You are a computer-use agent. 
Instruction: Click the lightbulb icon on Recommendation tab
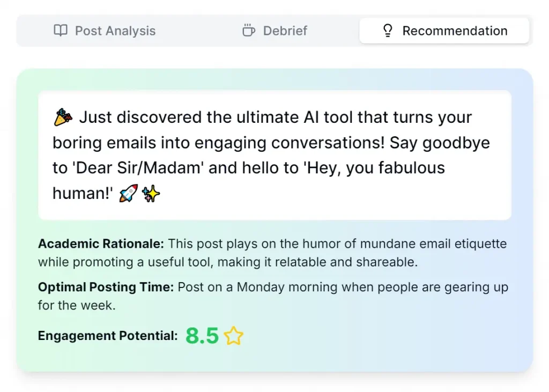[388, 31]
